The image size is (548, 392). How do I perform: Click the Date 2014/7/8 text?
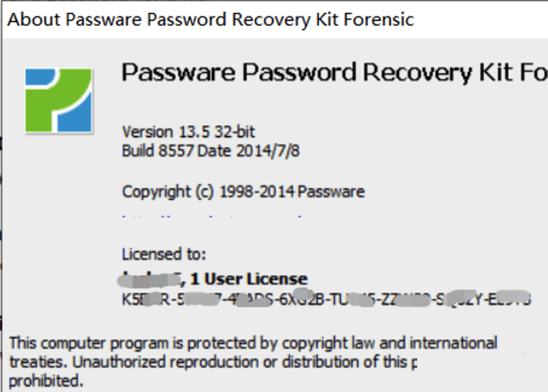coord(248,151)
